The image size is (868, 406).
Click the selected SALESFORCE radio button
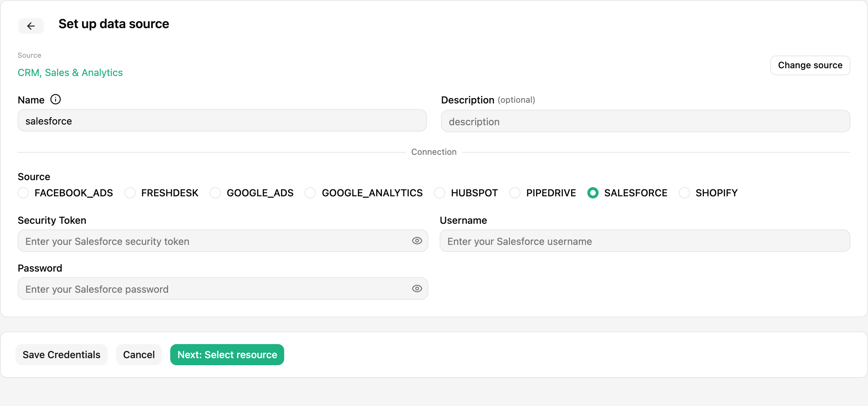pyautogui.click(x=593, y=193)
